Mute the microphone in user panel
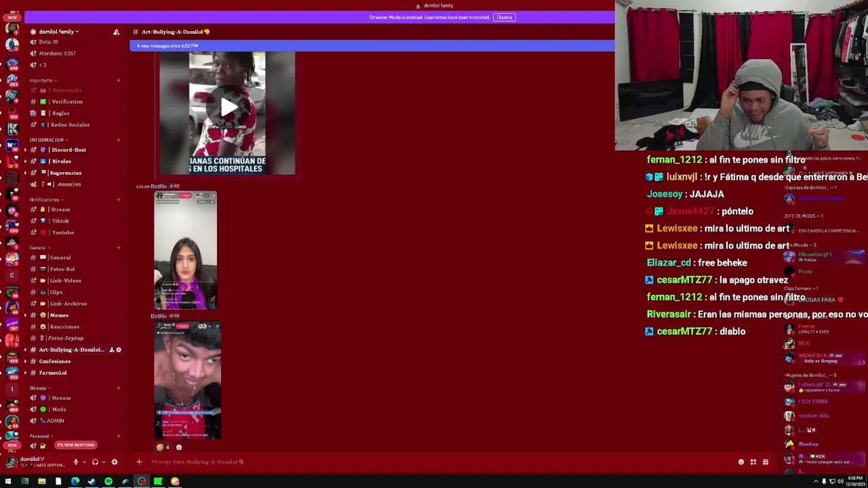 (75, 462)
